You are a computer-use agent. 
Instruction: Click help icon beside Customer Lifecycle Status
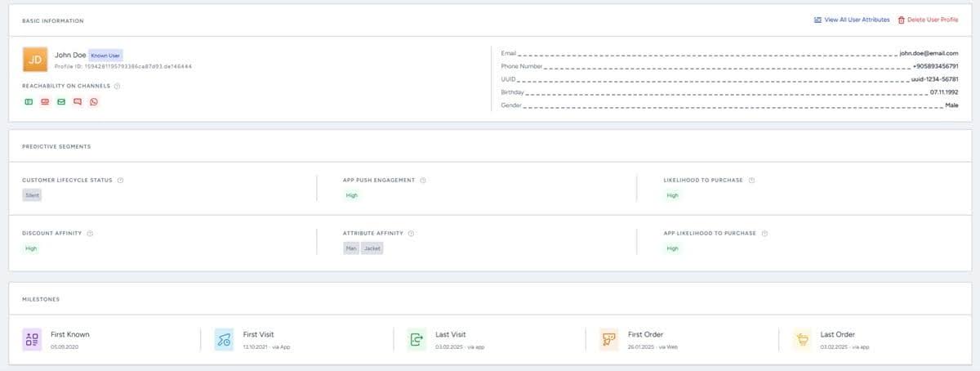[x=120, y=180]
